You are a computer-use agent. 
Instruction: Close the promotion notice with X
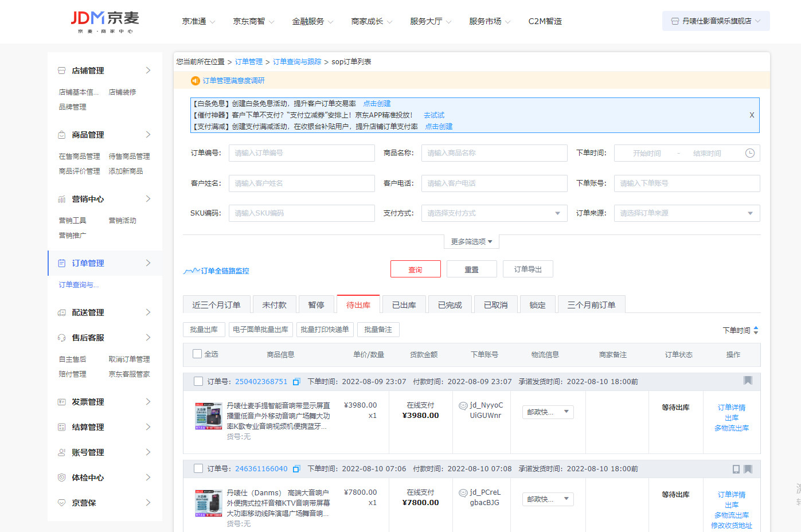click(x=752, y=115)
